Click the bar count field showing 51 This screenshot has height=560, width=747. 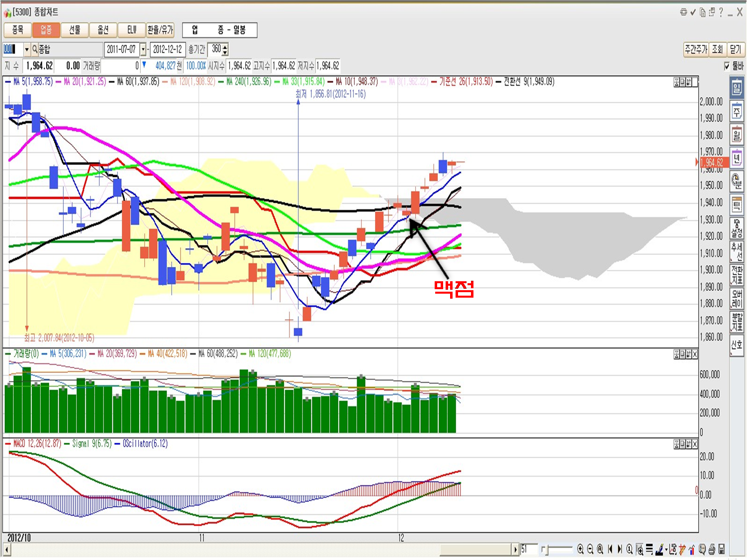(529, 549)
